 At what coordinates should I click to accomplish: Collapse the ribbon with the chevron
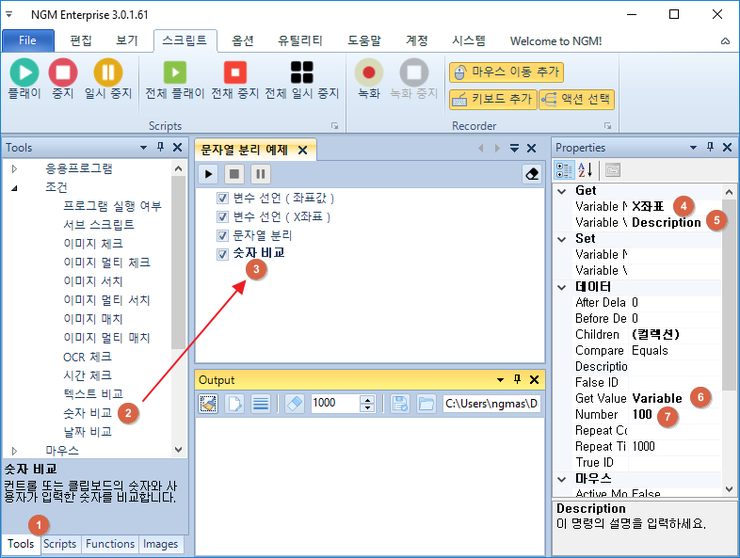tap(725, 41)
